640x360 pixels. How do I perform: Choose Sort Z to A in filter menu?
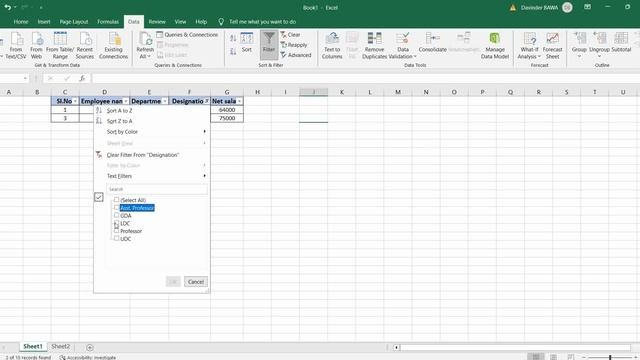tap(151, 121)
